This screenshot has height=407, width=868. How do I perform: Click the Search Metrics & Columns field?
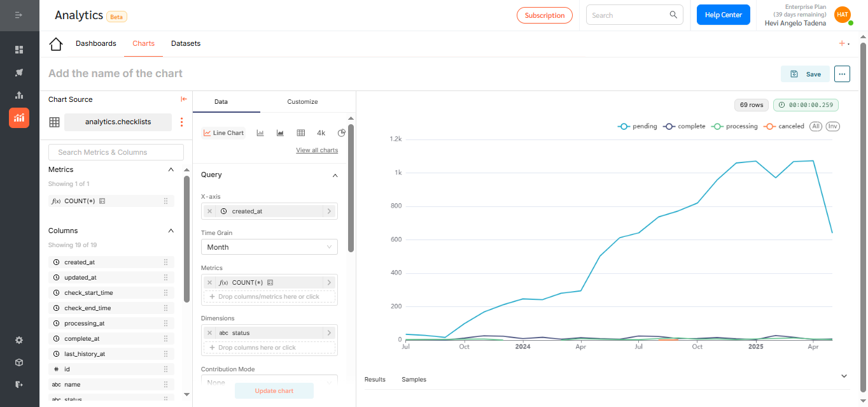click(x=116, y=152)
